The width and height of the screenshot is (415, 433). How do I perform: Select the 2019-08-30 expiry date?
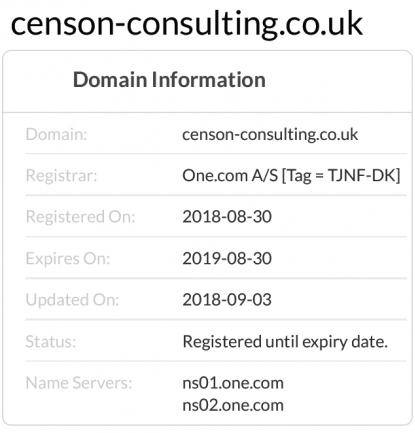pyautogui.click(x=227, y=259)
